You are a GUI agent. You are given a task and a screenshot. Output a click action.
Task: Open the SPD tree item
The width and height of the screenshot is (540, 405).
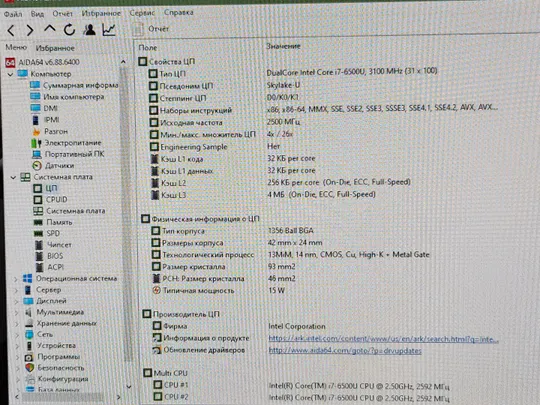tap(47, 233)
